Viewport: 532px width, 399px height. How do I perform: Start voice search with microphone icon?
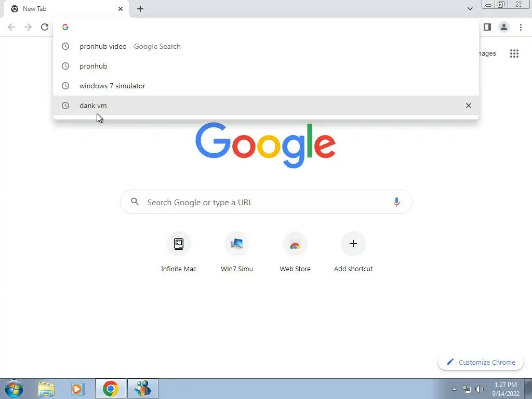[396, 202]
